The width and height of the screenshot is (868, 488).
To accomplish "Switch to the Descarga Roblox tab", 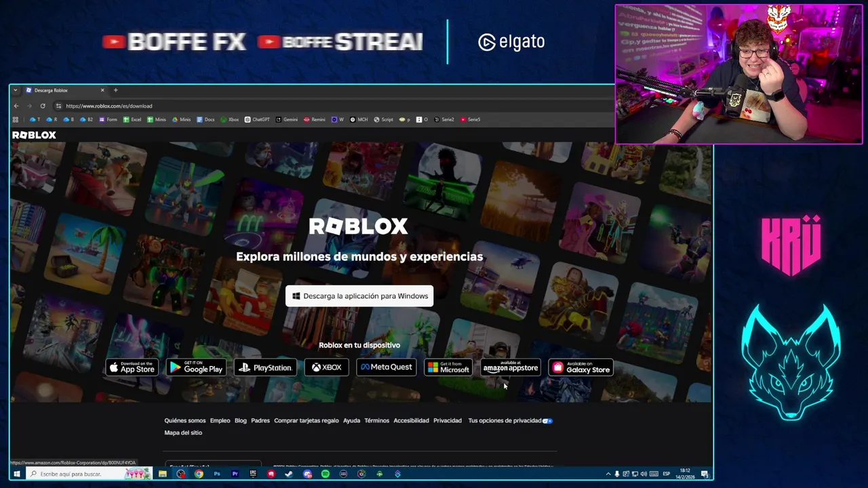I will pyautogui.click(x=64, y=90).
